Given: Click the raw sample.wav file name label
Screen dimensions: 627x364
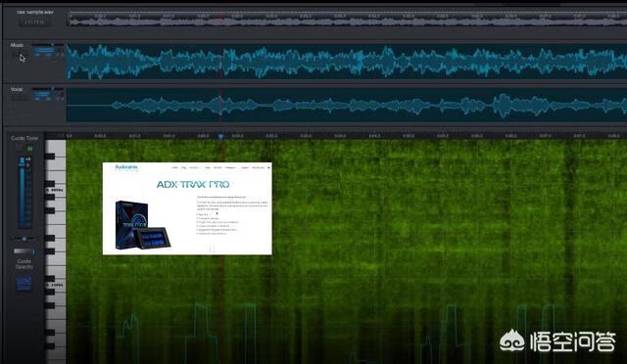Looking at the screenshot, I should click(x=35, y=12).
